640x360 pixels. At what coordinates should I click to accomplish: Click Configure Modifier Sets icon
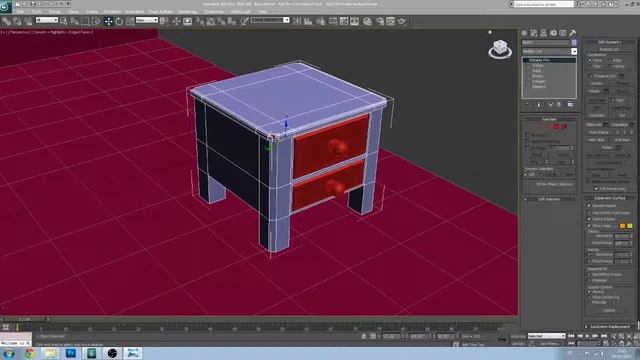(x=570, y=104)
